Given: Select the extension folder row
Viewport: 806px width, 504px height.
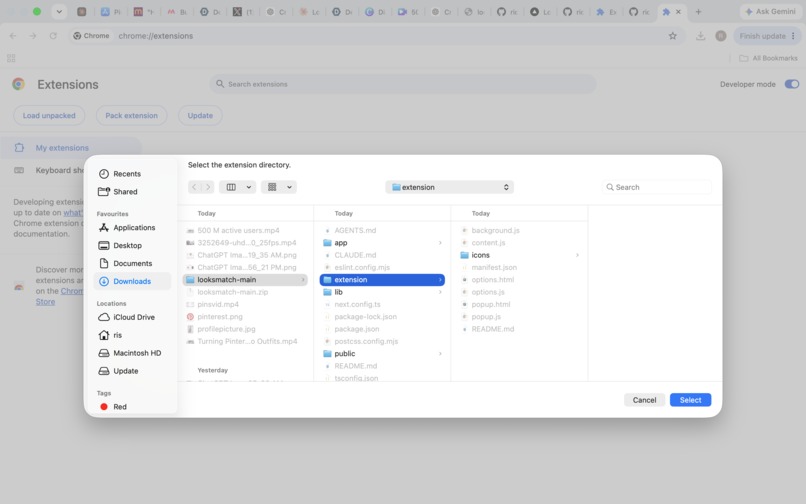Looking at the screenshot, I should (382, 280).
